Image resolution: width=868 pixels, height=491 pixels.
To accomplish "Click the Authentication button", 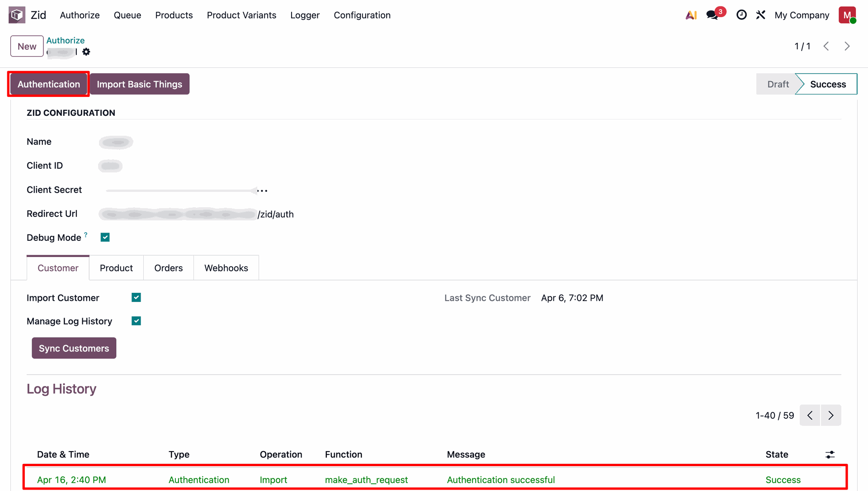I will click(x=49, y=84).
